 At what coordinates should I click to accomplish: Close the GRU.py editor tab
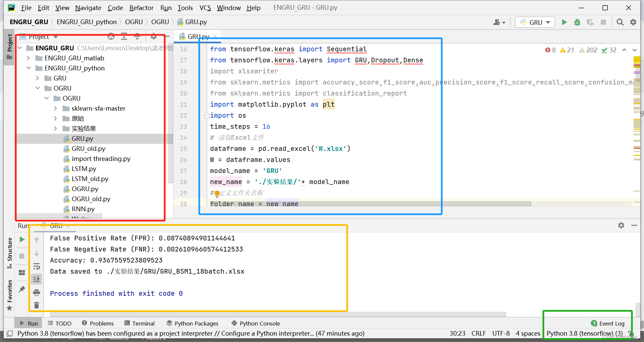click(x=215, y=36)
